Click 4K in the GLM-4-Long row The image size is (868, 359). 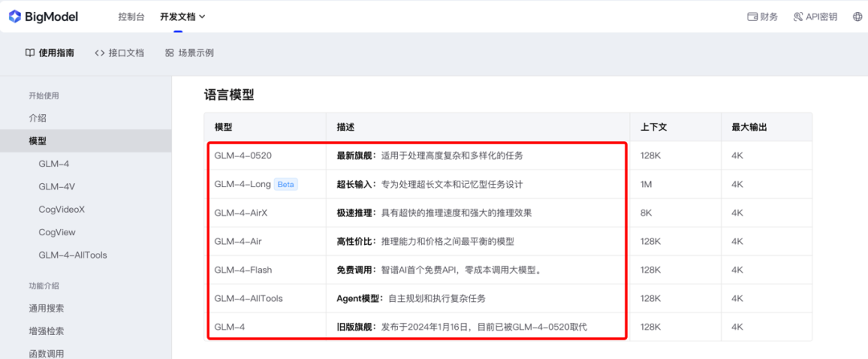tap(737, 184)
